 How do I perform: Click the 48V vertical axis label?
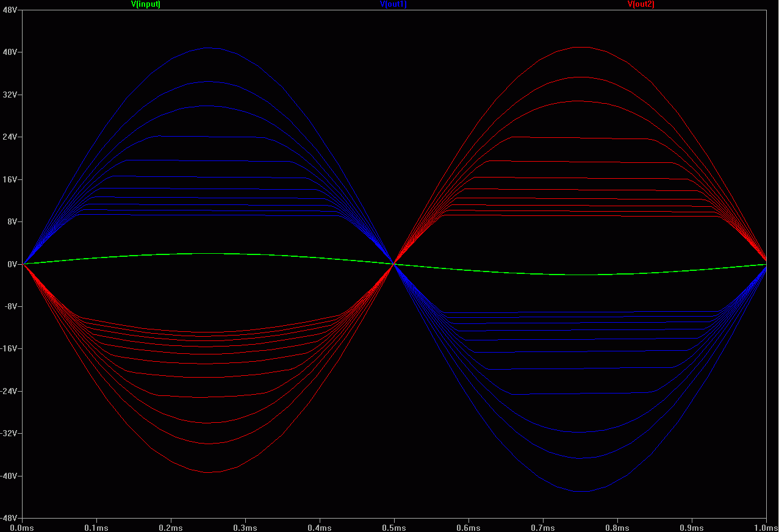click(10, 10)
